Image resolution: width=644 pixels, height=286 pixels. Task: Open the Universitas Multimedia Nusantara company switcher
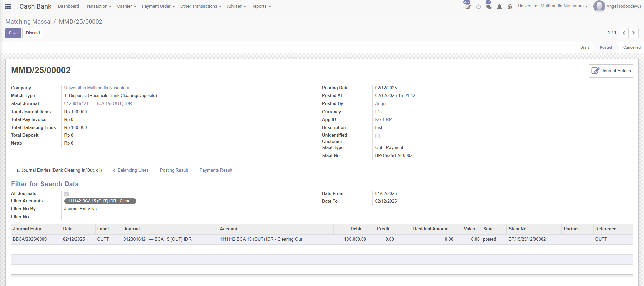pyautogui.click(x=552, y=6)
